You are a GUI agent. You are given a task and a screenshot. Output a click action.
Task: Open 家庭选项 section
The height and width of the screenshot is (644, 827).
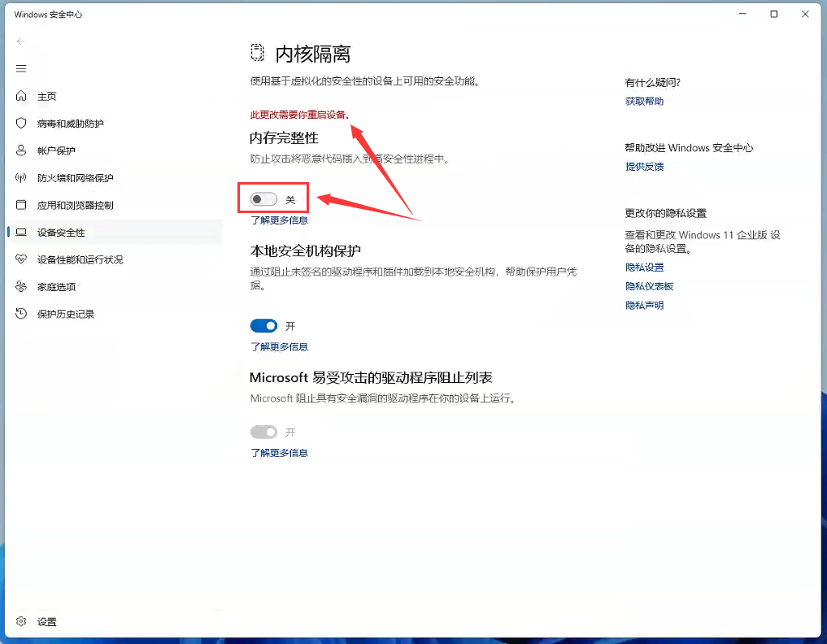56,287
